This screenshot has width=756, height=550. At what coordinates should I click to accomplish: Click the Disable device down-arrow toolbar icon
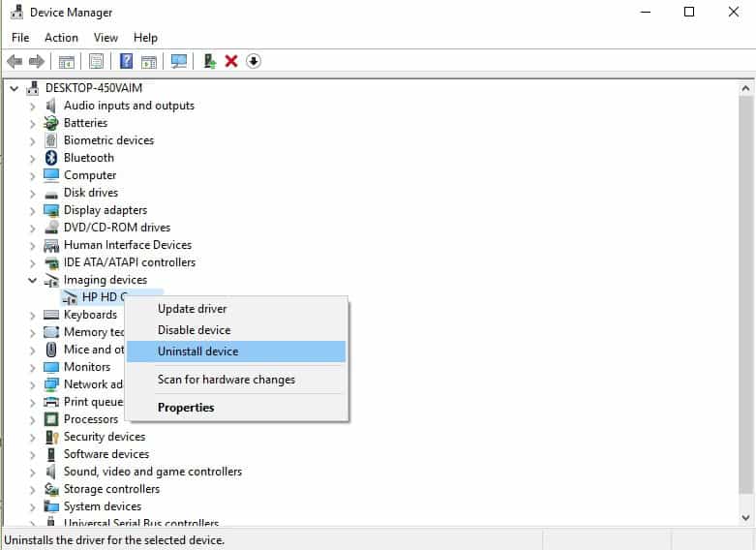tap(254, 61)
